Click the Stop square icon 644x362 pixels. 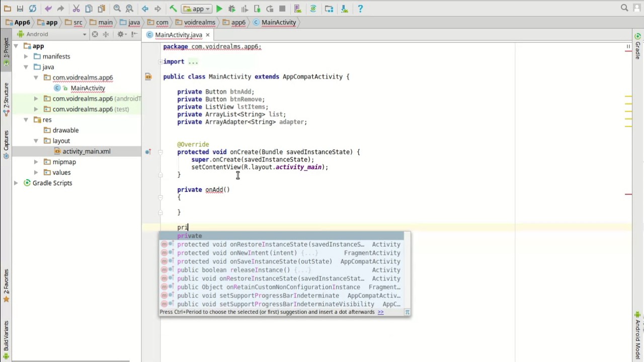click(x=282, y=9)
